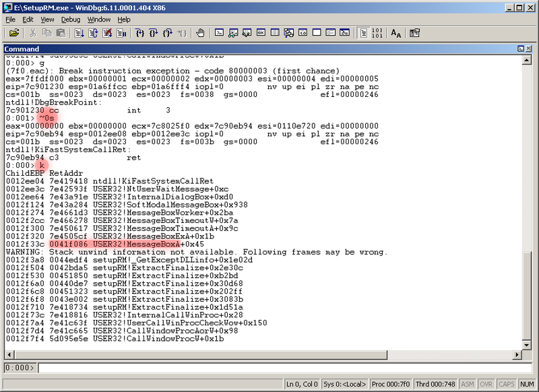Open the Memory window icon

click(275, 33)
